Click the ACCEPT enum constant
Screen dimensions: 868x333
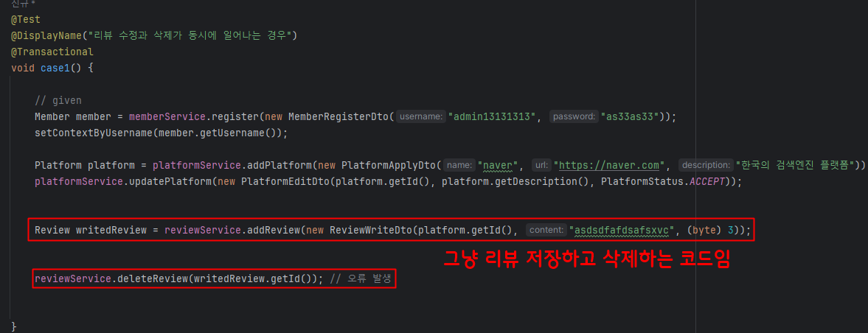[707, 181]
